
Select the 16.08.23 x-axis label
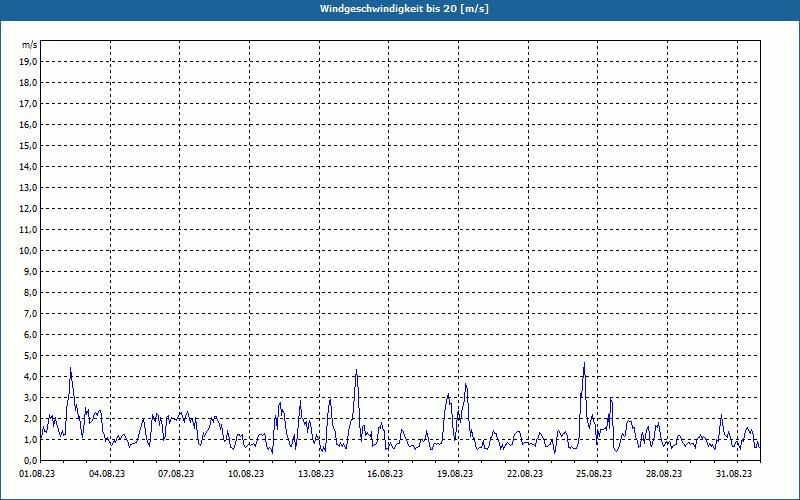tap(385, 474)
